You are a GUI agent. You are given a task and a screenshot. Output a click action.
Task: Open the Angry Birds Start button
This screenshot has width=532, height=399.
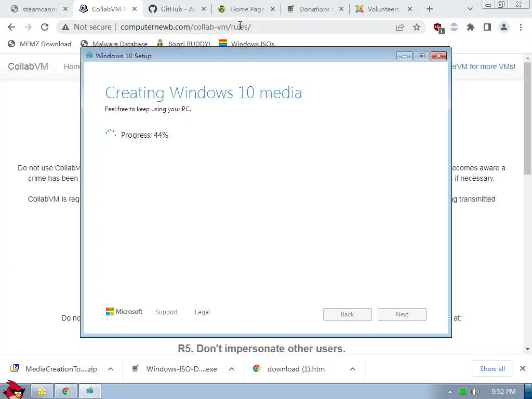tap(14, 390)
